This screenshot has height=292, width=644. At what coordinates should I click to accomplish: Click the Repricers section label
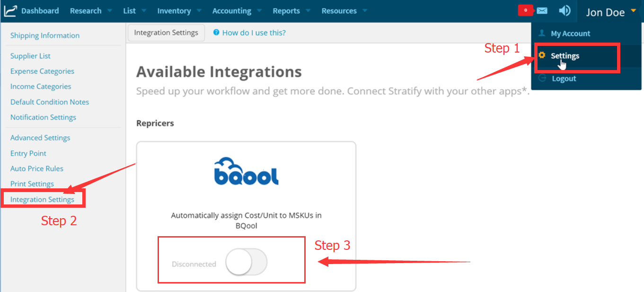click(x=155, y=124)
